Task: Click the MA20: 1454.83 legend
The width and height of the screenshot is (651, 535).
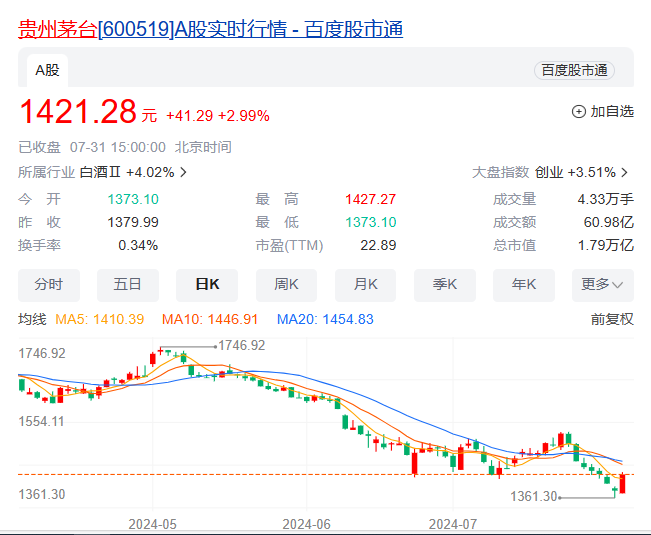Action: click(325, 319)
